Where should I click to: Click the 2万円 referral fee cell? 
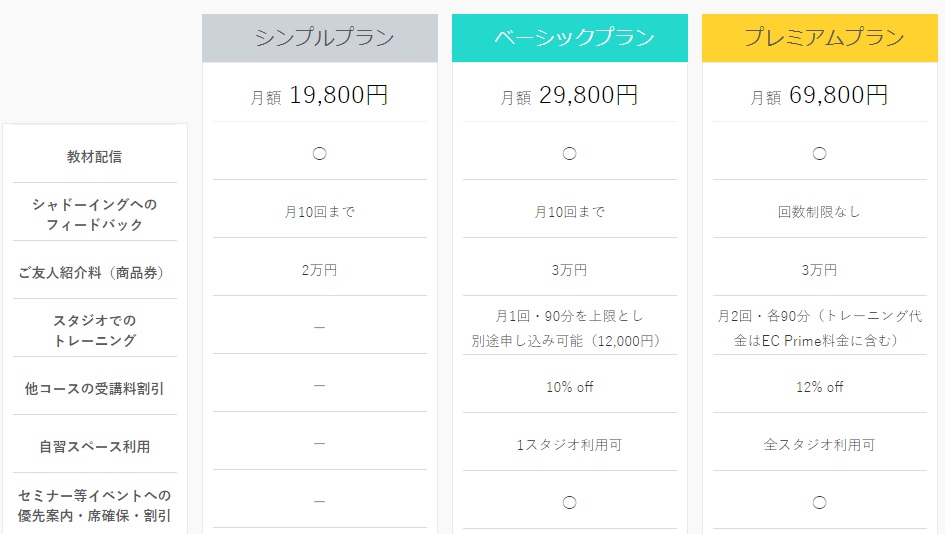click(x=319, y=270)
